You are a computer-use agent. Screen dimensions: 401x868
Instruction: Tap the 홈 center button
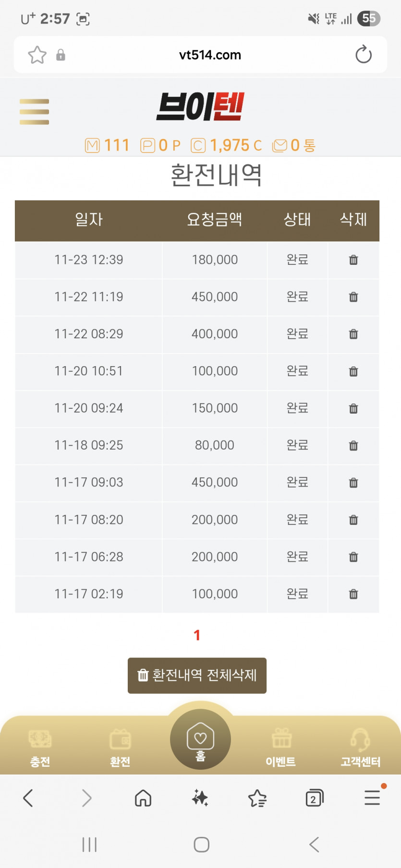click(x=200, y=739)
